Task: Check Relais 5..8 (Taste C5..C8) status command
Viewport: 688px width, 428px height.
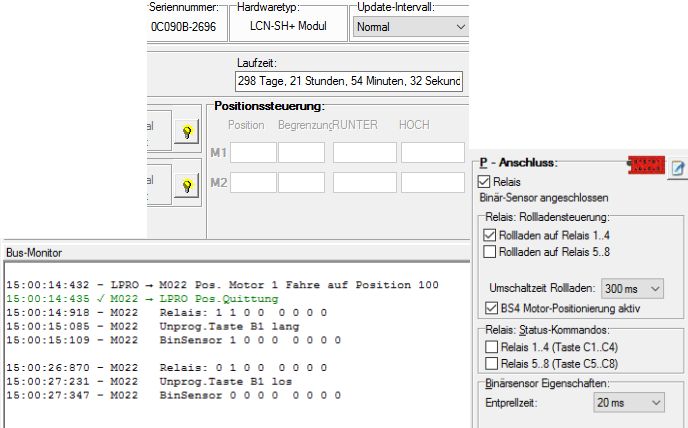Action: [490, 362]
